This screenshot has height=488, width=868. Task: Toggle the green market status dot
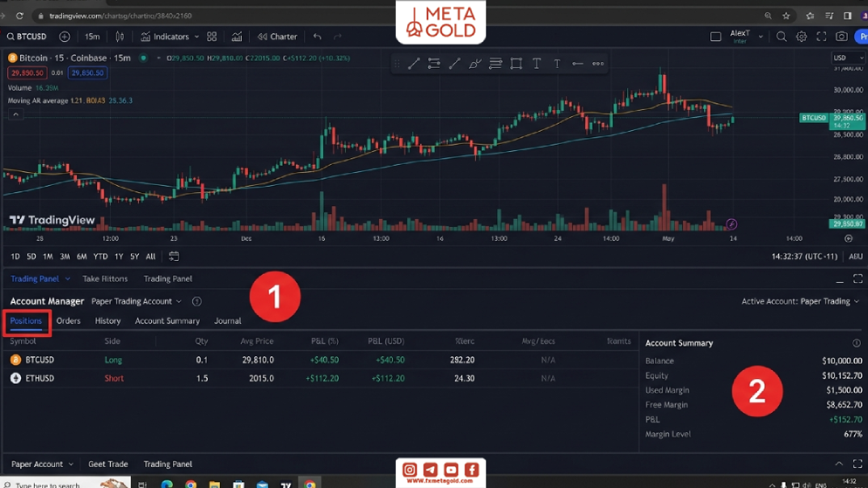click(143, 57)
